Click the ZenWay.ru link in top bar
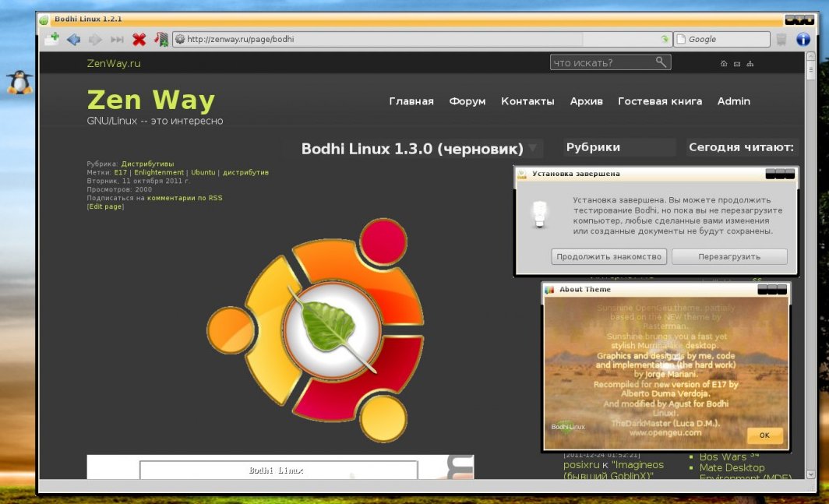Image resolution: width=829 pixels, height=504 pixels. (x=114, y=63)
